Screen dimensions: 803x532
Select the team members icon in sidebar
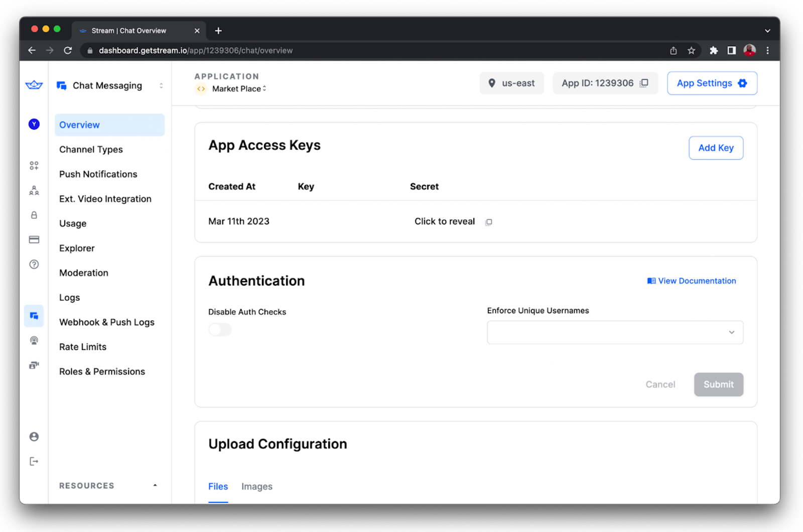click(34, 190)
